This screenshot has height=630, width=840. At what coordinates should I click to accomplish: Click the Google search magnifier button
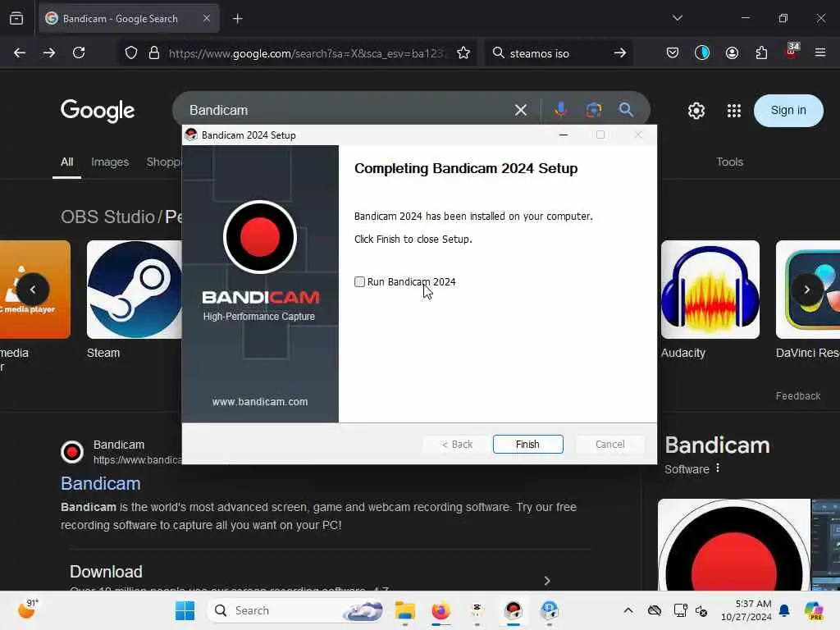[x=626, y=111]
